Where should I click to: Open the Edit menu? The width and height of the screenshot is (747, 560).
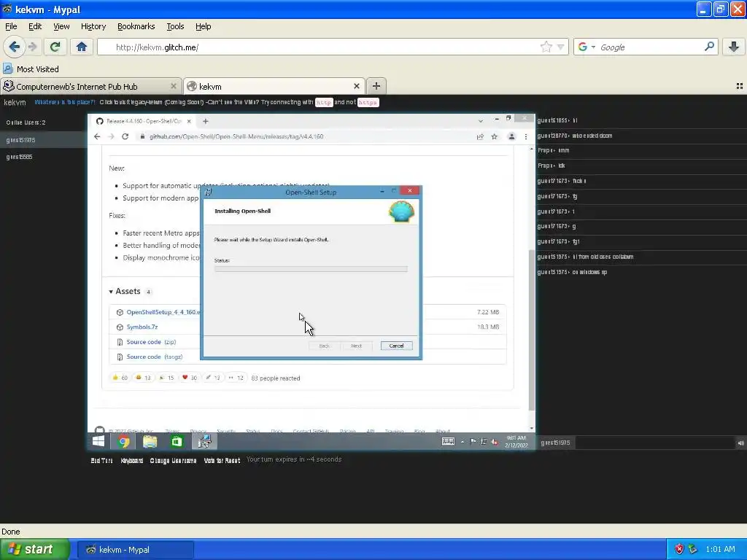coord(35,26)
